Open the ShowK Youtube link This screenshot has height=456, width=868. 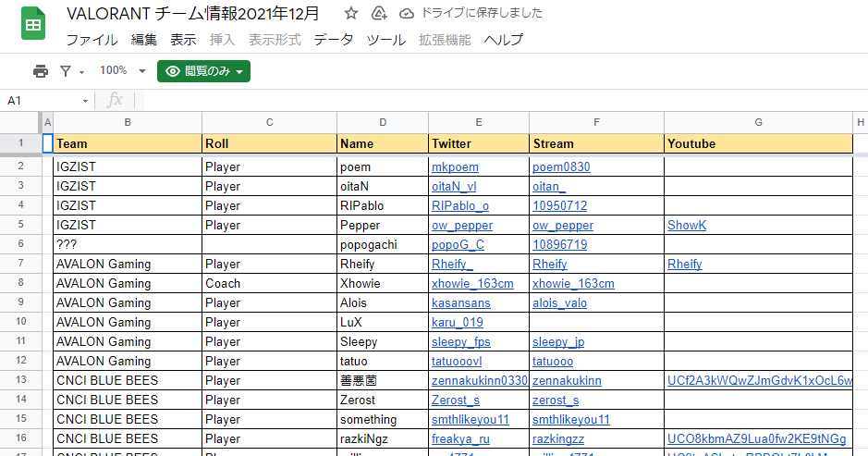pyautogui.click(x=687, y=225)
